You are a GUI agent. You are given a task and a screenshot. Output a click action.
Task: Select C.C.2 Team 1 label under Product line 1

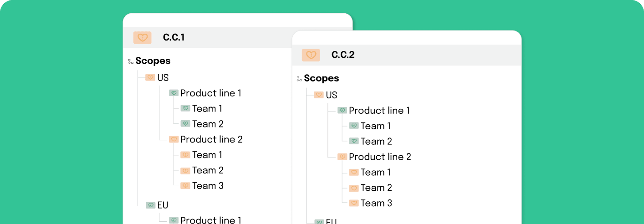[376, 126]
